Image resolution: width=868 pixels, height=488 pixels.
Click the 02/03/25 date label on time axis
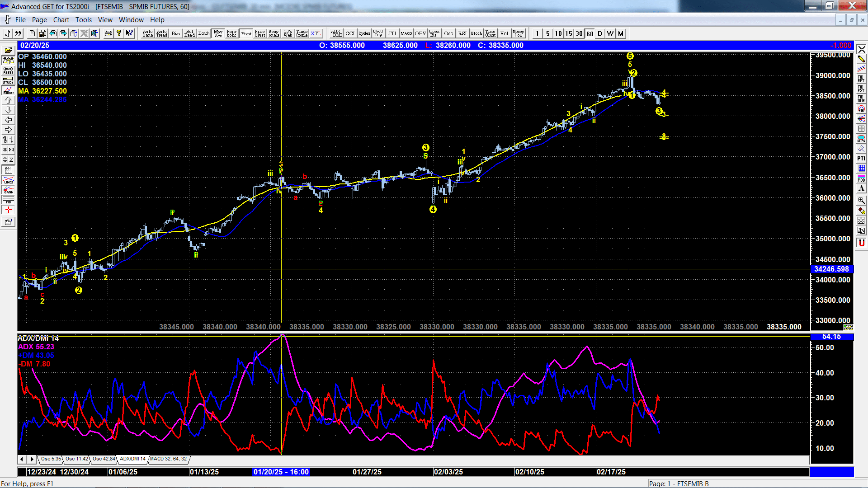448,472
